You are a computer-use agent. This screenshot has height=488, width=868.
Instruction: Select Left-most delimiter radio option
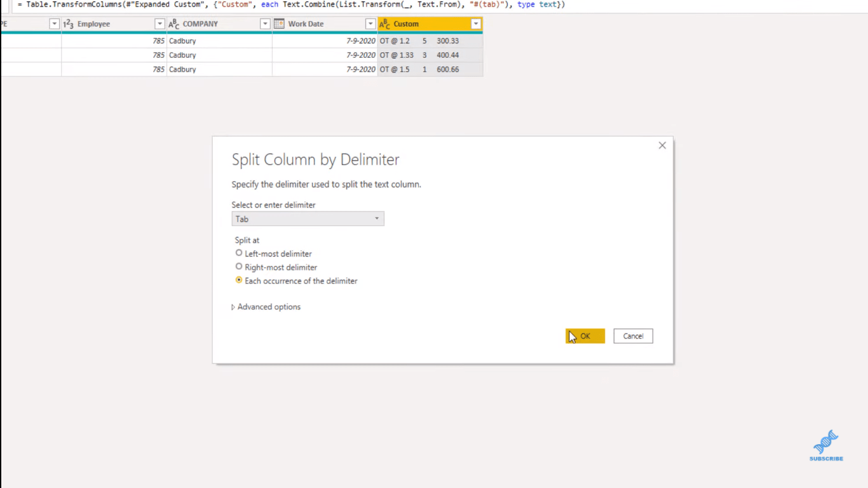(239, 253)
